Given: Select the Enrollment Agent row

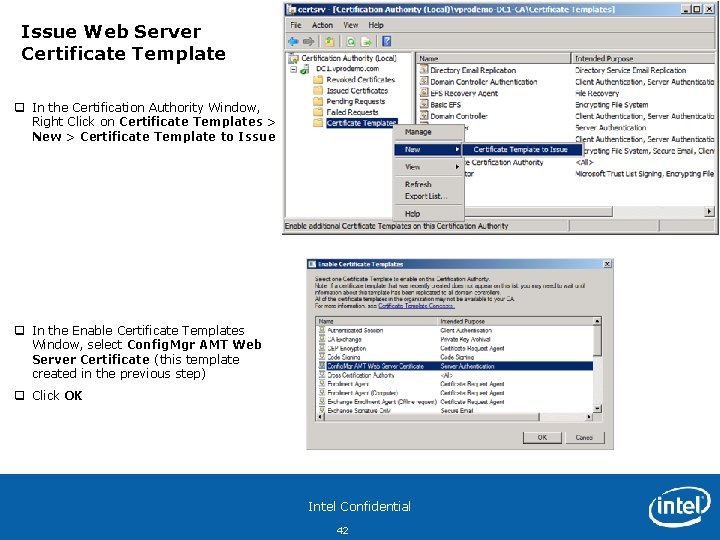Looking at the screenshot, I should point(456,384).
